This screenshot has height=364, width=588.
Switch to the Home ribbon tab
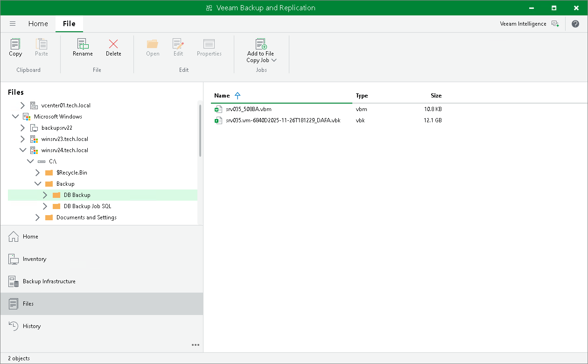[x=38, y=23]
